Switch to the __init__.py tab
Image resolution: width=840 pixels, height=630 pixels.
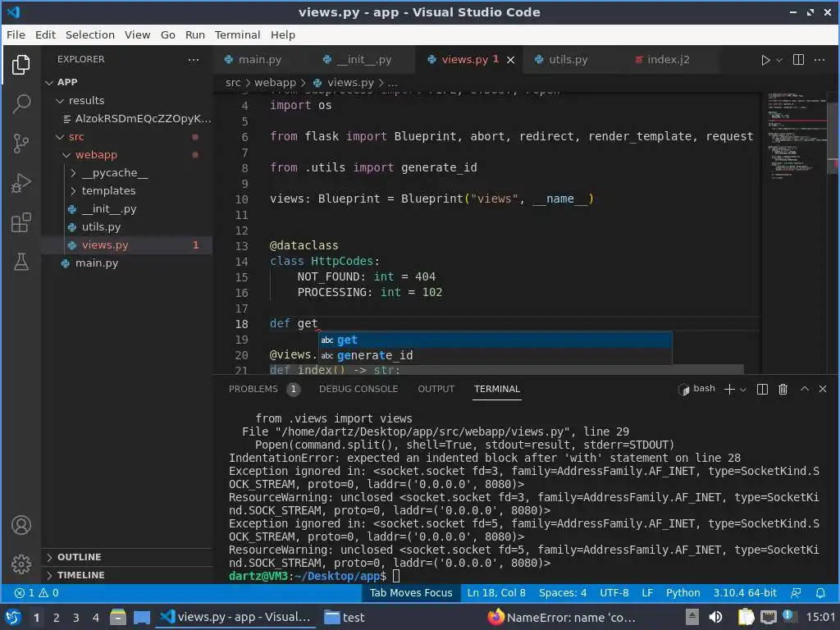(364, 59)
